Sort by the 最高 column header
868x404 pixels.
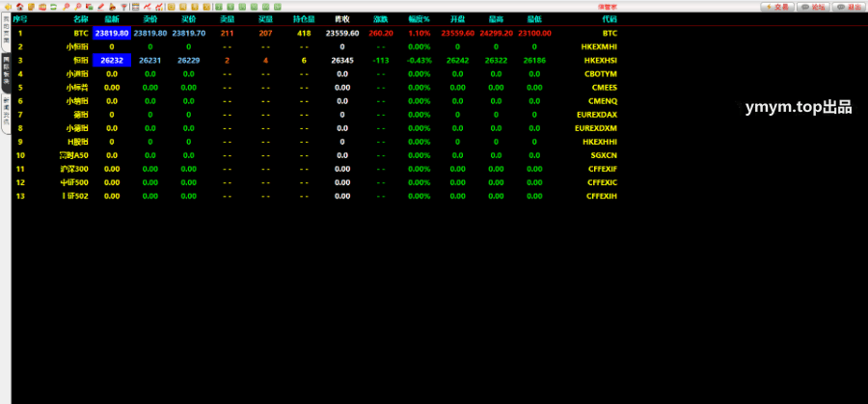496,19
